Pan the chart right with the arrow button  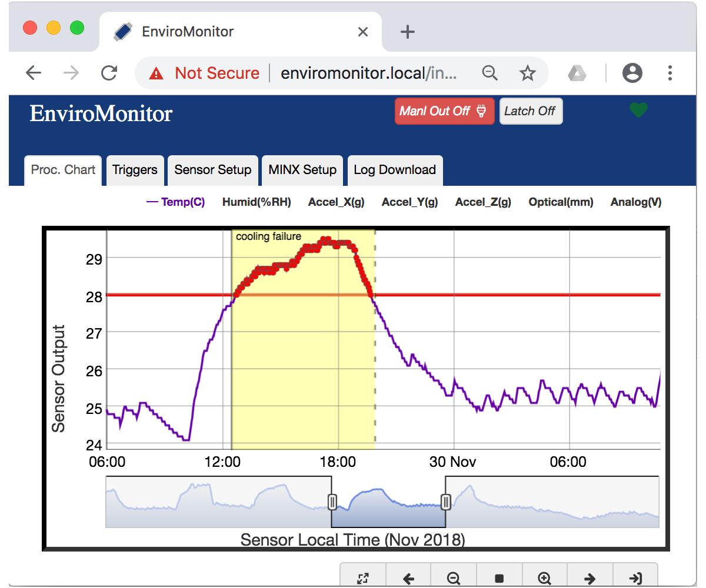[x=590, y=578]
